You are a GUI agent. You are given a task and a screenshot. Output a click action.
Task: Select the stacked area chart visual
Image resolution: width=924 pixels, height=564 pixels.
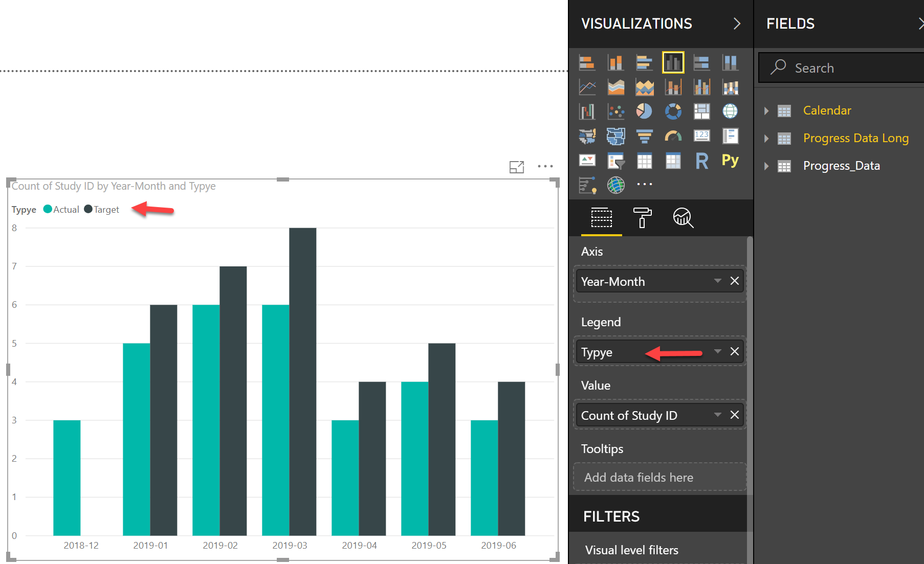[x=644, y=87]
